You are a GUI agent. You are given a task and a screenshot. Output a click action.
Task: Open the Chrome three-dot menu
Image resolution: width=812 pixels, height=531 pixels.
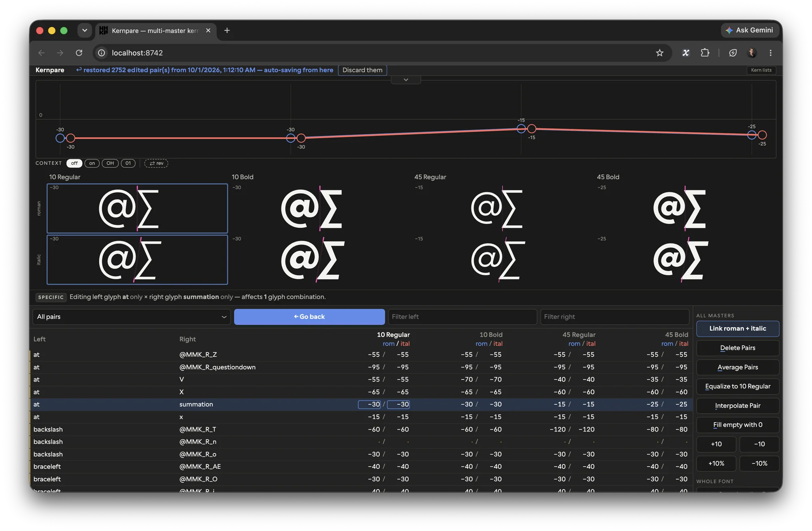[771, 53]
